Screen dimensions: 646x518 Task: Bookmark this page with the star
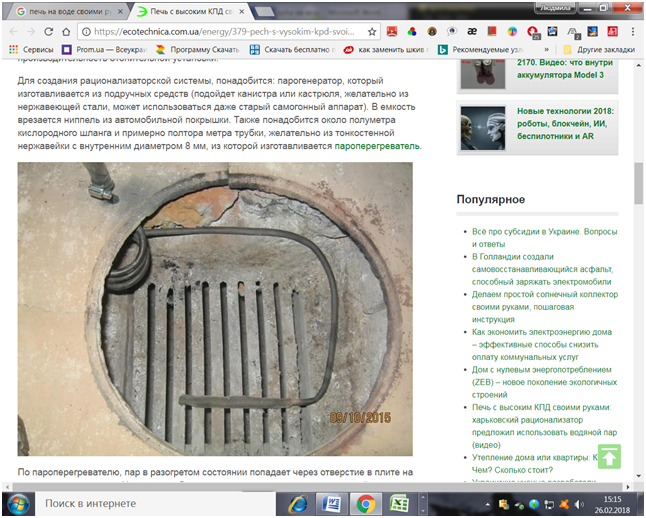pos(372,32)
